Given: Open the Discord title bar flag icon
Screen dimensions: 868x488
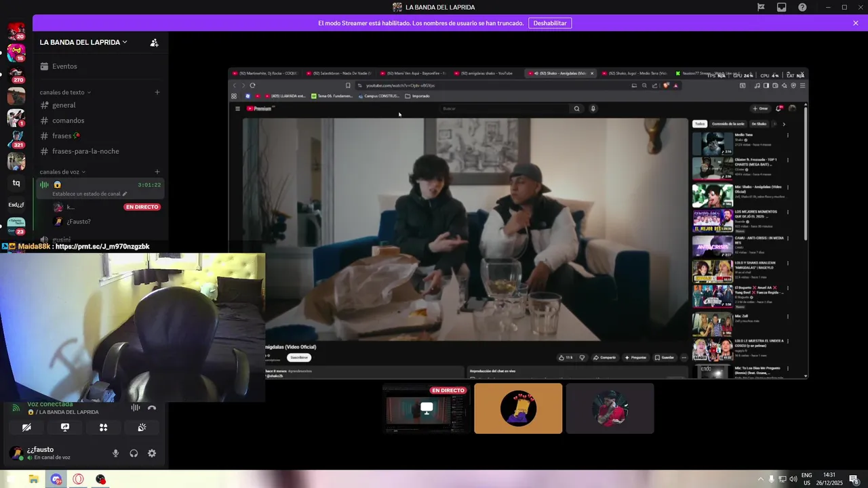Looking at the screenshot, I should tap(761, 7).
